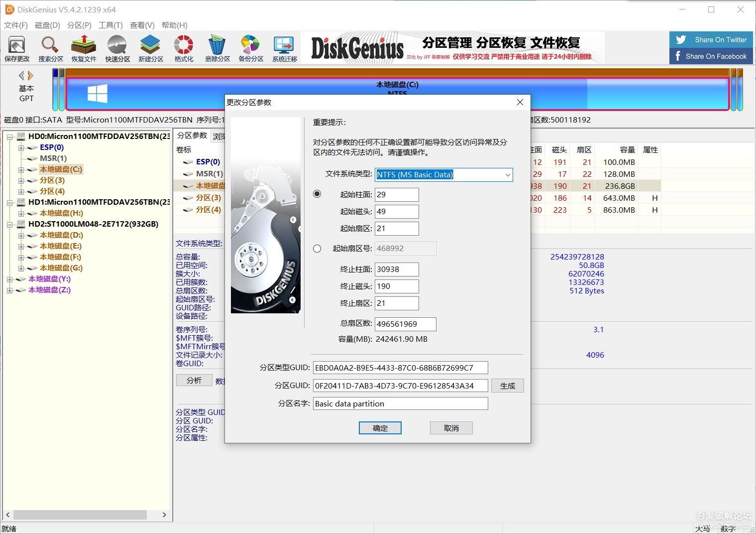756x534 pixels.
Task: Click the 生成 generate GUID button
Action: pyautogui.click(x=507, y=385)
